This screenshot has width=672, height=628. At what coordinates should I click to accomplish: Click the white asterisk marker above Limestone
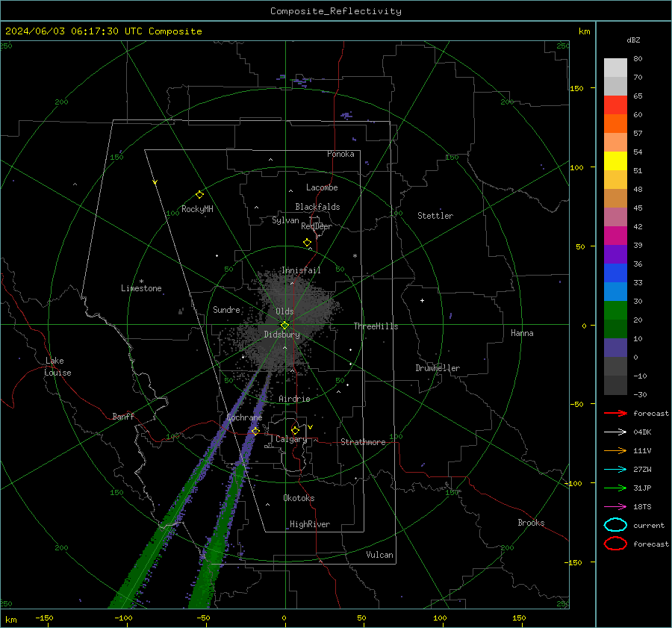click(141, 282)
